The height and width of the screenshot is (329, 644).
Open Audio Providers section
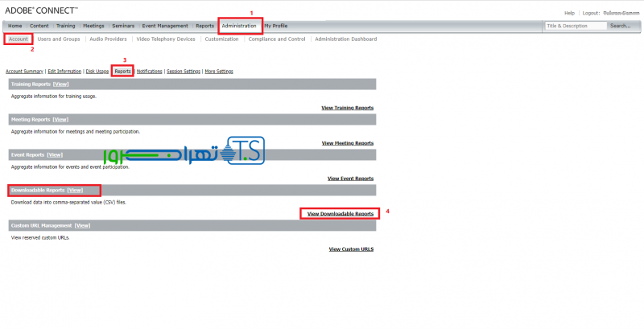(x=108, y=39)
